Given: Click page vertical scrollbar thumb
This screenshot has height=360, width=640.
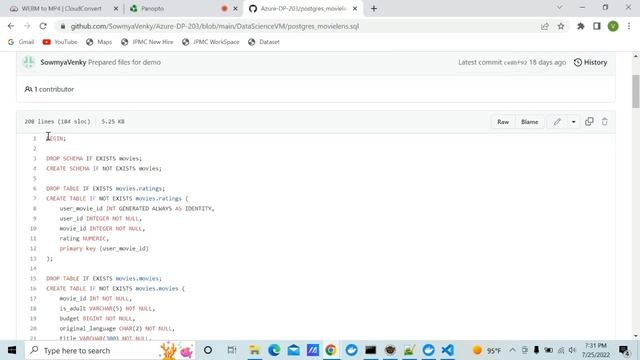Looking at the screenshot, I should click(x=636, y=92).
